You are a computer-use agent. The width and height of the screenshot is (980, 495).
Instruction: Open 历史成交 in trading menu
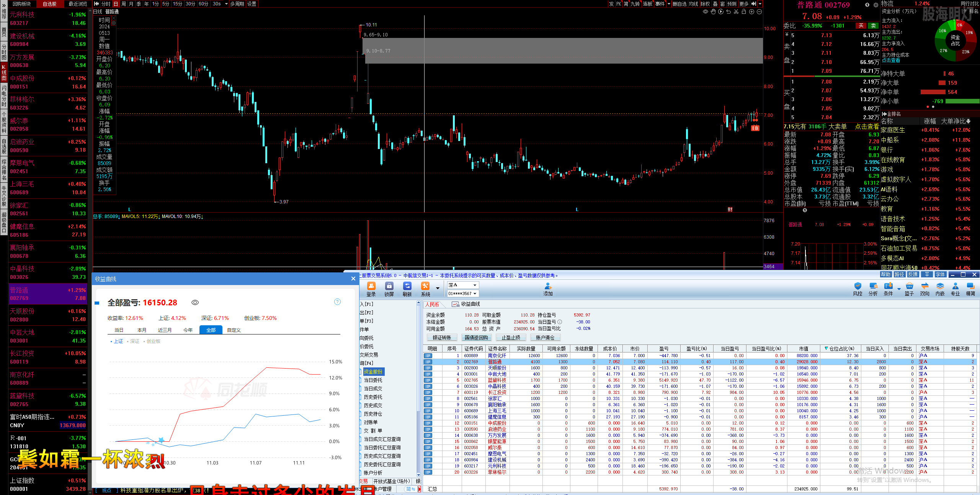373,405
